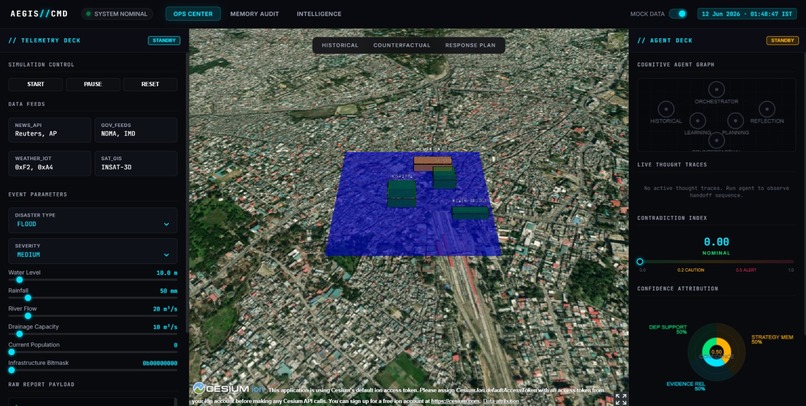This screenshot has width=806, height=406.
Task: Adjust the Current Population slider
Action: coord(93,352)
